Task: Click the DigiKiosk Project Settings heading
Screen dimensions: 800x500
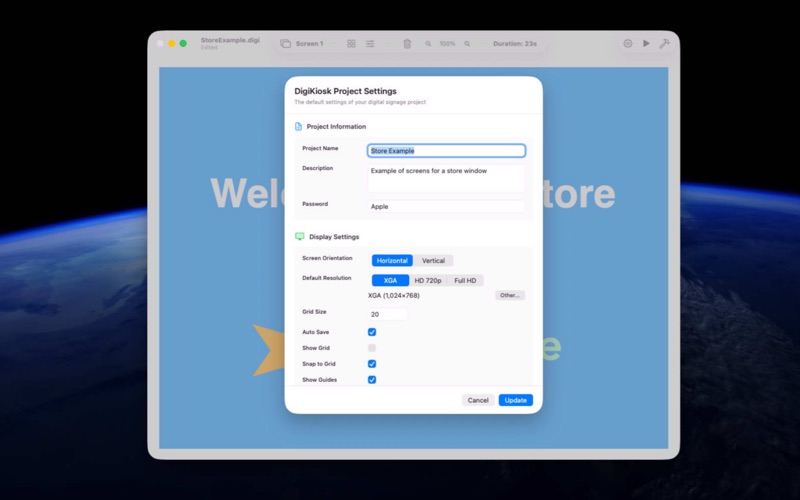Action: tap(345, 91)
